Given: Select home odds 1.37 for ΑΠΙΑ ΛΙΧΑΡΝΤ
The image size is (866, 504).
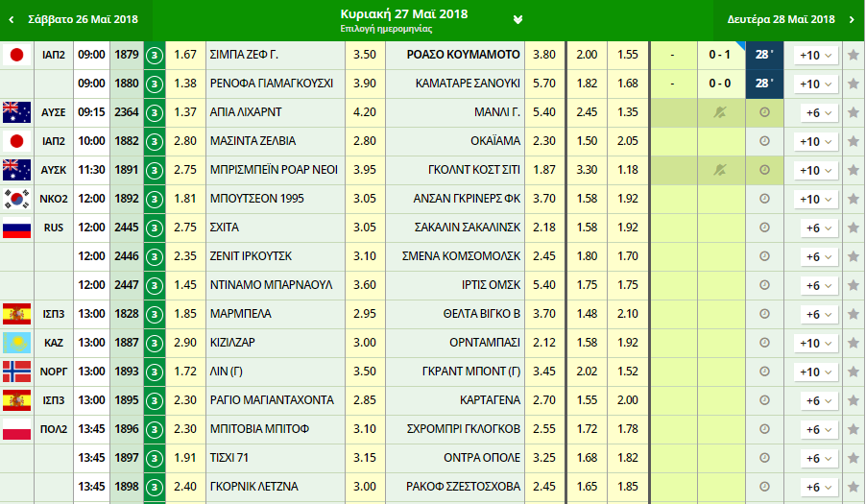Looking at the screenshot, I should point(185,113).
